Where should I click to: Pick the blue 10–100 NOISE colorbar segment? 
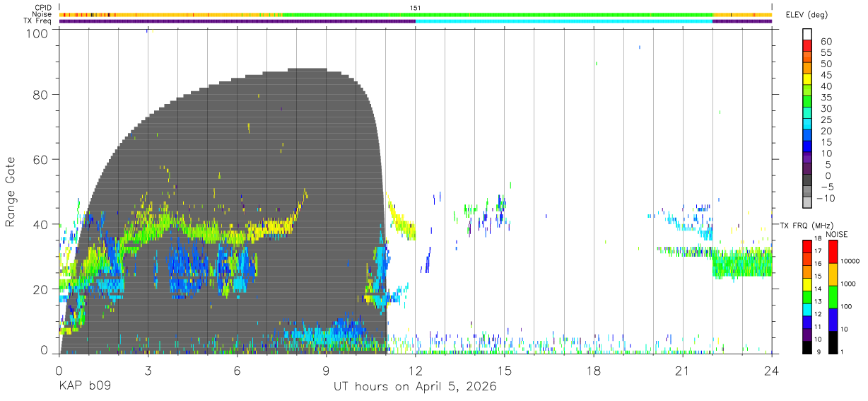pos(833,319)
